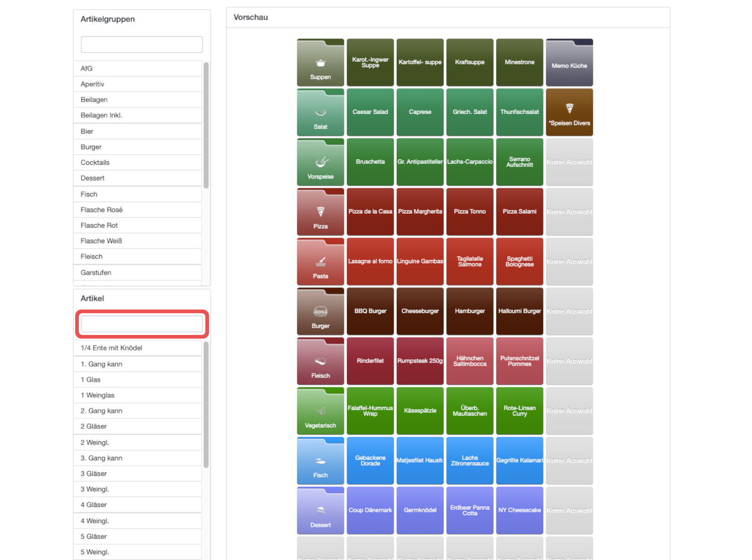Open the Vorspeise folder tile
This screenshot has height=560, width=752.
click(x=321, y=162)
